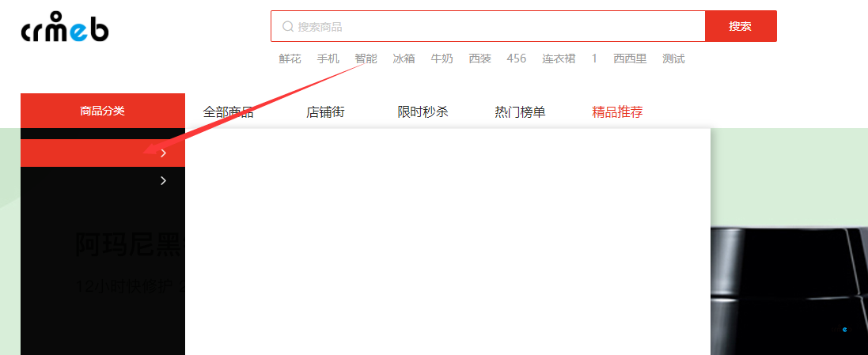This screenshot has height=355, width=868.
Task: Click the crmeb logo
Action: [x=65, y=27]
